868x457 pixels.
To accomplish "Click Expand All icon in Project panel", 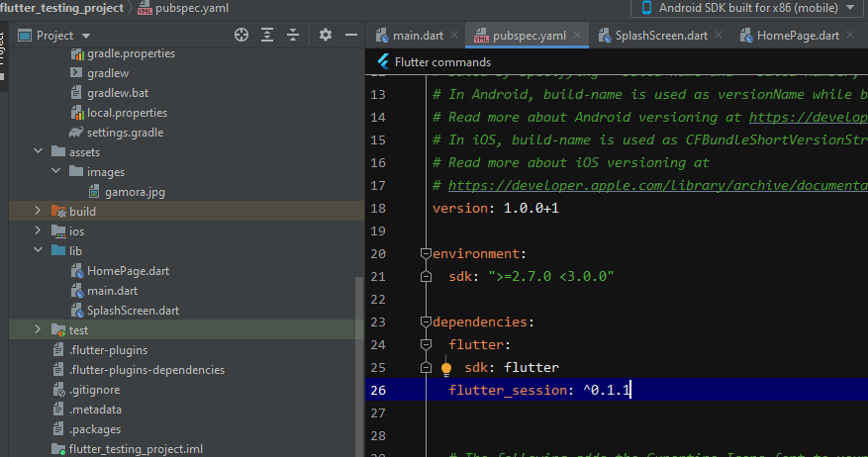I will point(267,35).
